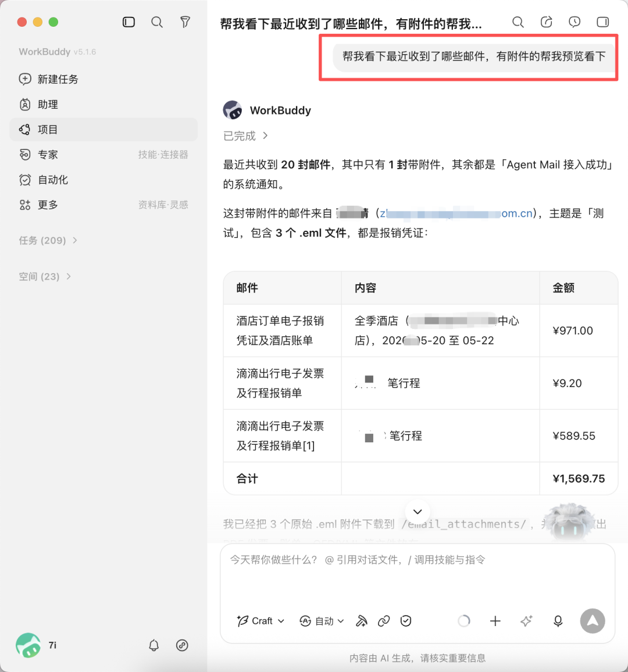Search within the conversation header

(x=518, y=22)
